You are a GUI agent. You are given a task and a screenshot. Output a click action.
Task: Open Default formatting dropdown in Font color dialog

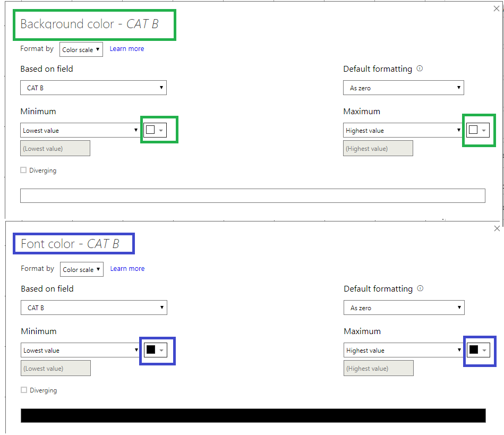[404, 308]
